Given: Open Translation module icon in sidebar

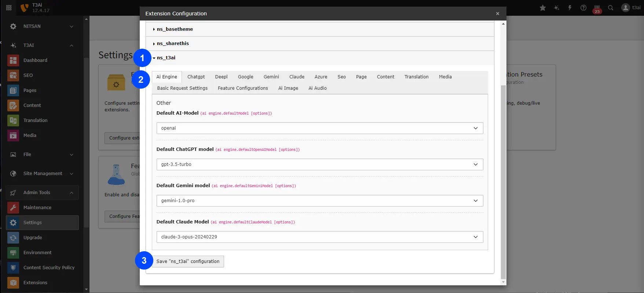Looking at the screenshot, I should coord(13,120).
